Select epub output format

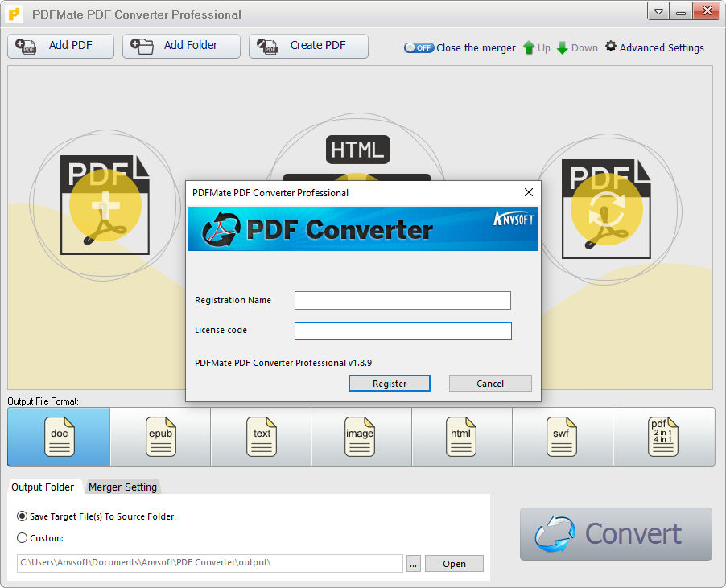point(160,437)
